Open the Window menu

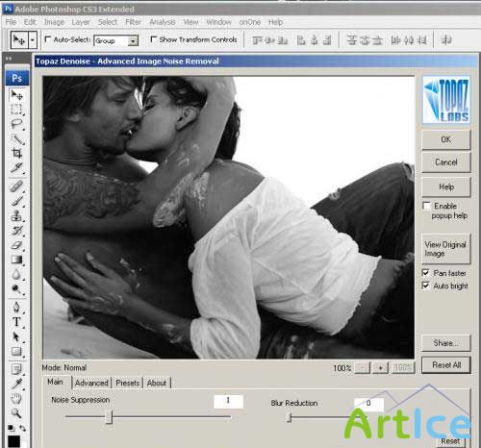[x=218, y=22]
